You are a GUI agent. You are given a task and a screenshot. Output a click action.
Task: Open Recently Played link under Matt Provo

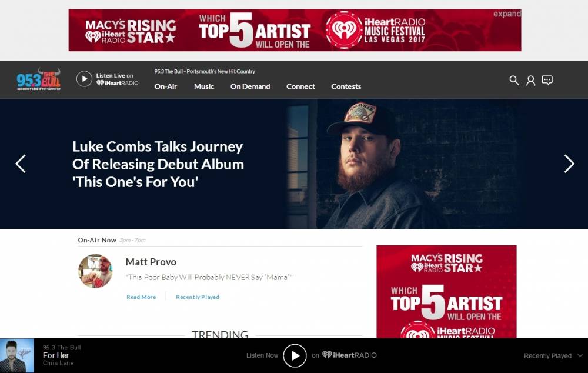coord(198,297)
